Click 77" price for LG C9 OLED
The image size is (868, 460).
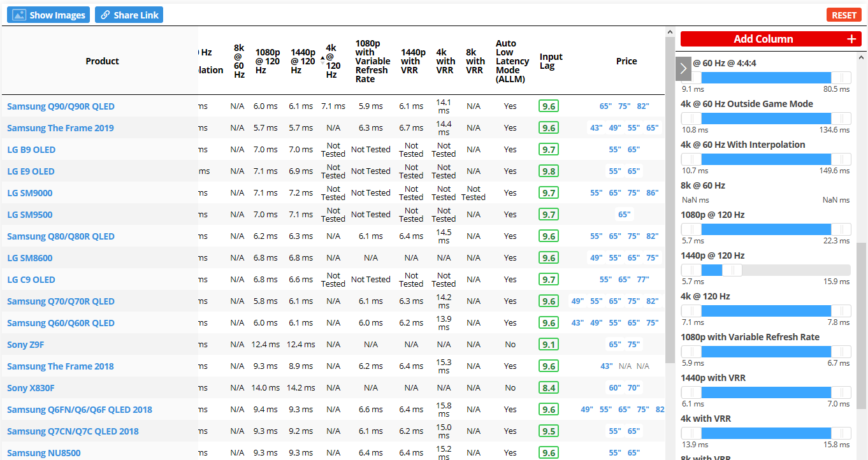642,280
